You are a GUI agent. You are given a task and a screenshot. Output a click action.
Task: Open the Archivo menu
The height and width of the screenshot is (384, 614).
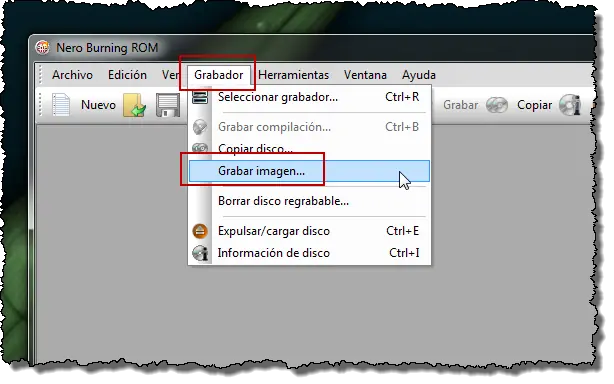(72, 75)
